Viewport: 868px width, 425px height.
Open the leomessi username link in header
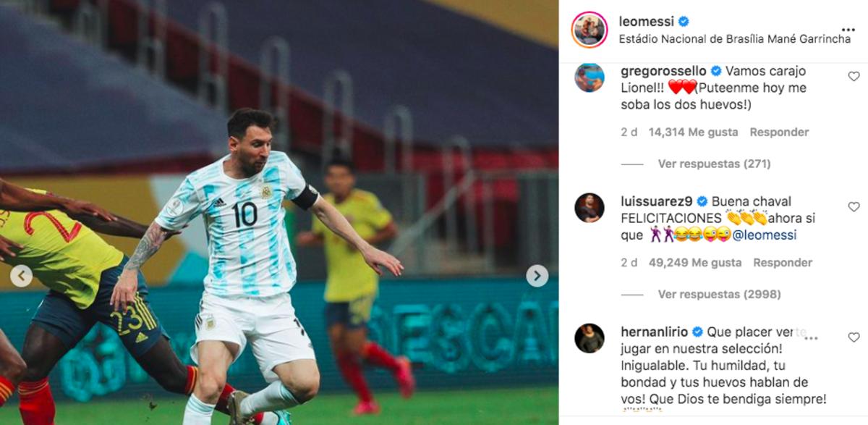[x=647, y=22]
